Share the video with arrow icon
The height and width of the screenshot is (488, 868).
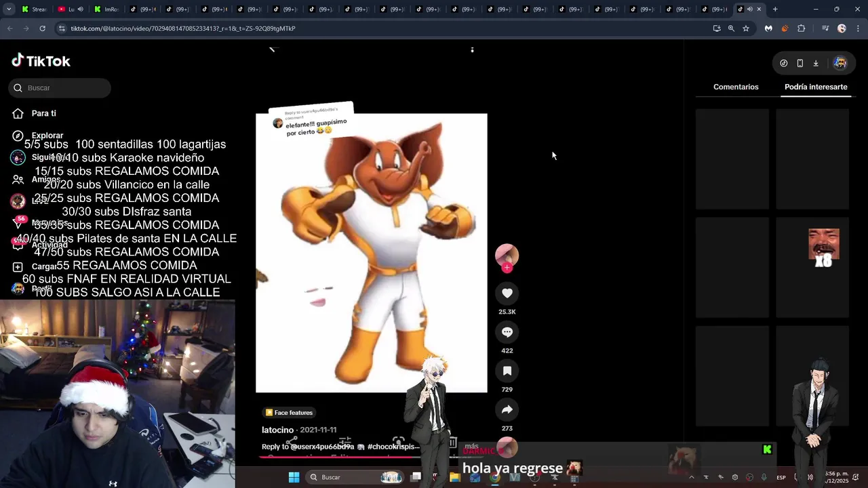pyautogui.click(x=507, y=409)
